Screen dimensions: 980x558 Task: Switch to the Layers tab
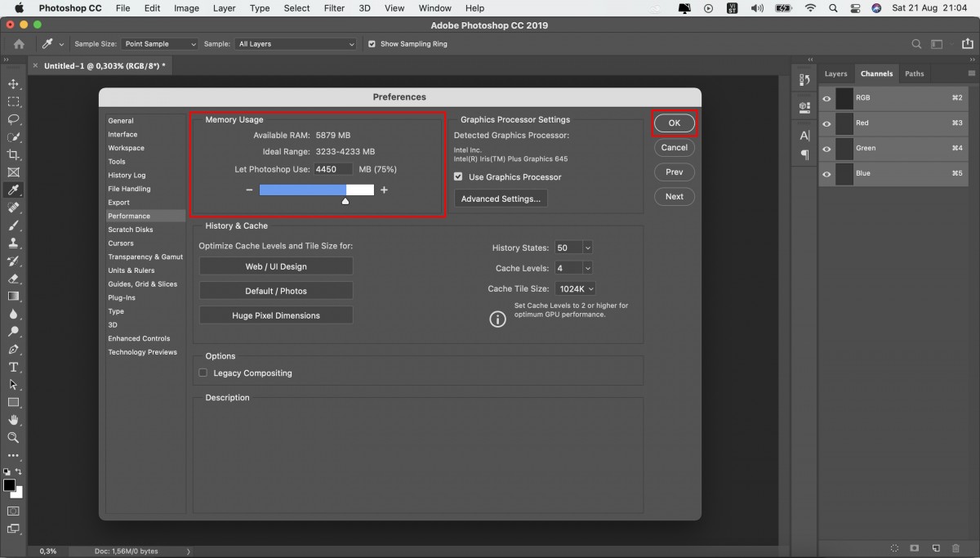[835, 74]
